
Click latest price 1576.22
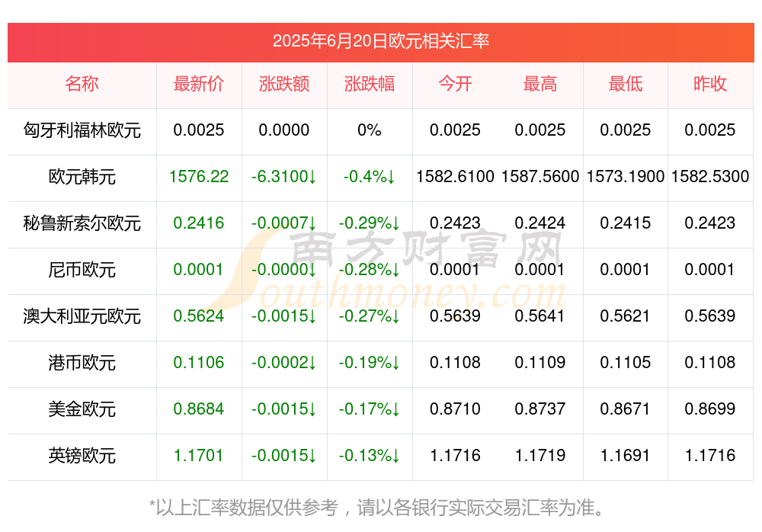[x=199, y=177]
